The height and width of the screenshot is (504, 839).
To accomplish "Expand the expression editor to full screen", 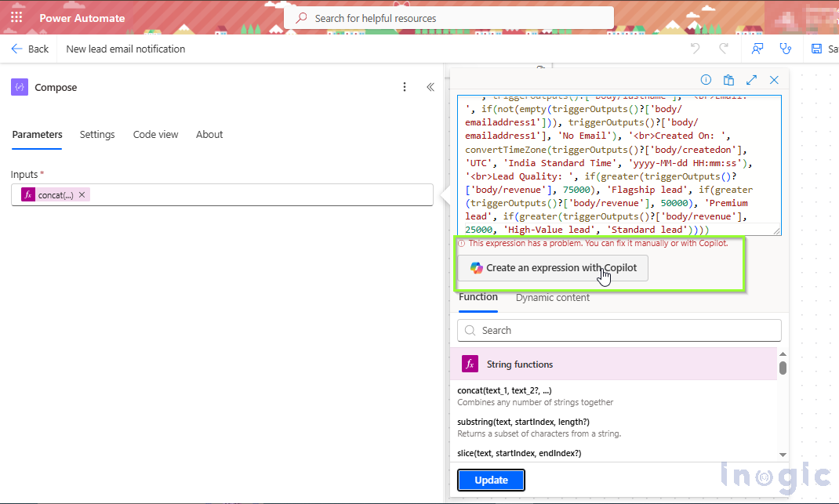I will click(751, 80).
